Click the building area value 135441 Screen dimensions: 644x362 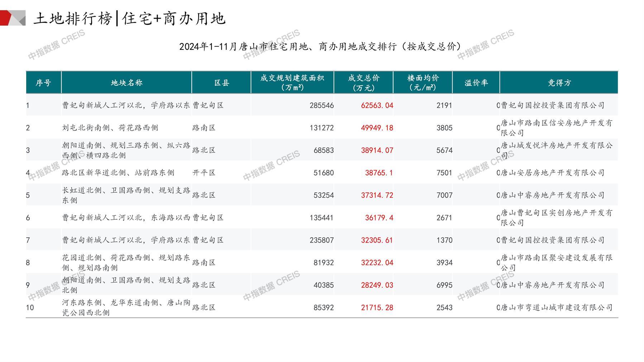click(x=321, y=218)
